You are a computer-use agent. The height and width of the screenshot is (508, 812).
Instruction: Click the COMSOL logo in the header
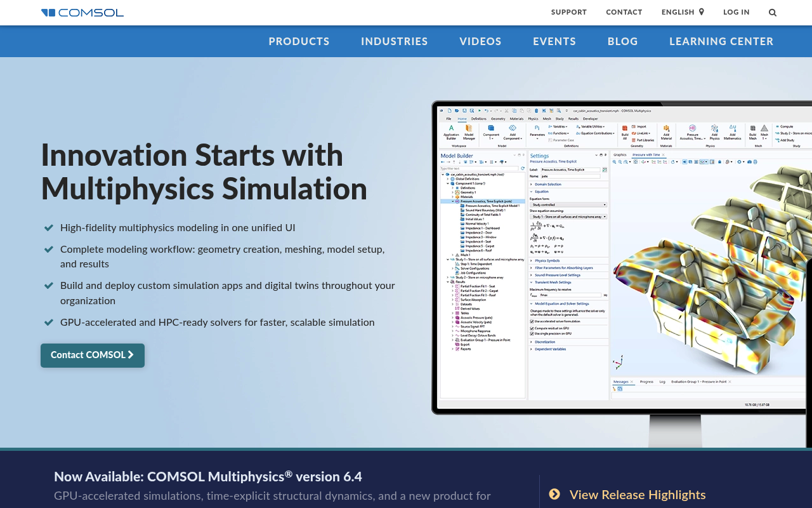point(82,13)
